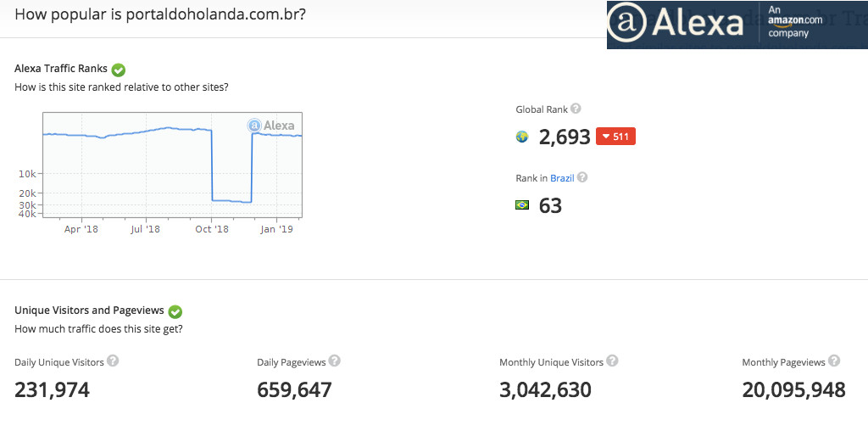868x431 pixels.
Task: Click the Alexa watermark inside the chart
Action: (x=271, y=126)
